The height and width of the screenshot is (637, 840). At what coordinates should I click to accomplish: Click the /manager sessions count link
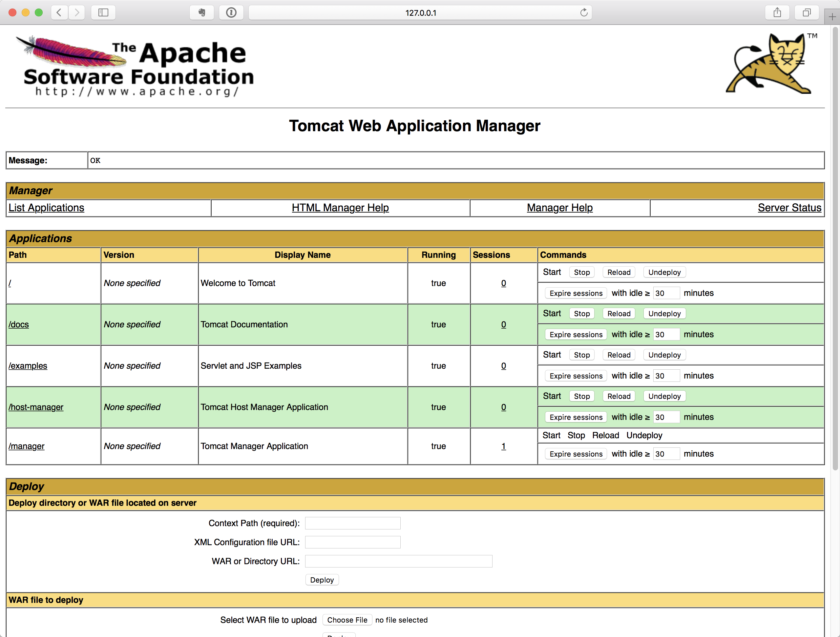tap(503, 446)
